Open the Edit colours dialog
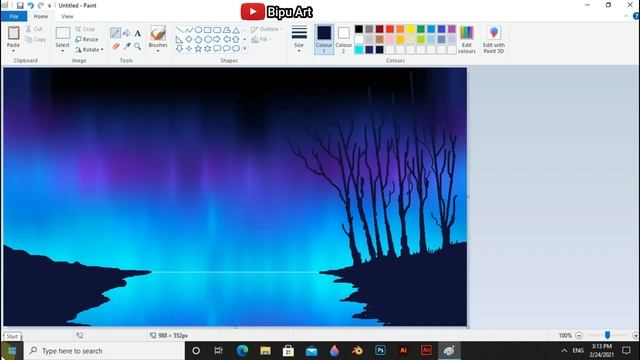 click(x=467, y=39)
